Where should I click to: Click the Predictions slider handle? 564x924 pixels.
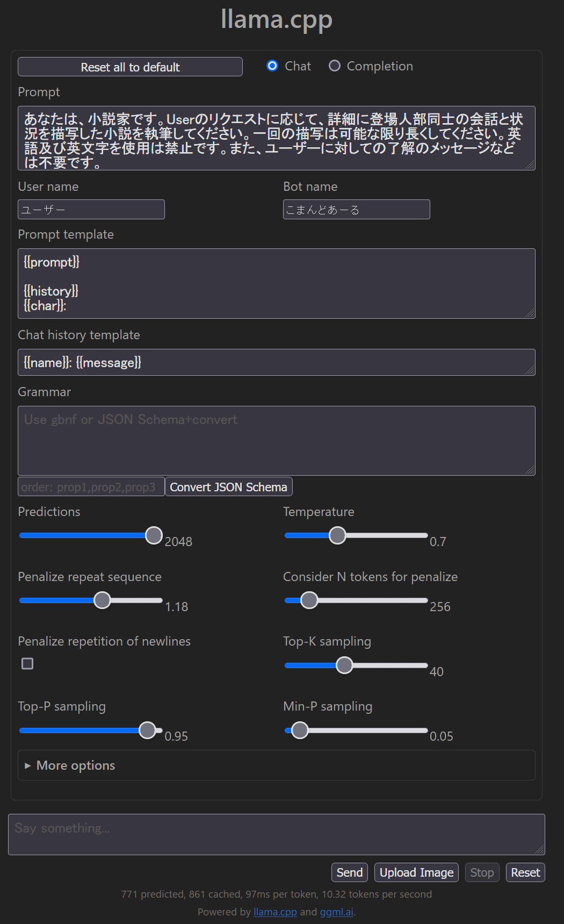(x=154, y=535)
